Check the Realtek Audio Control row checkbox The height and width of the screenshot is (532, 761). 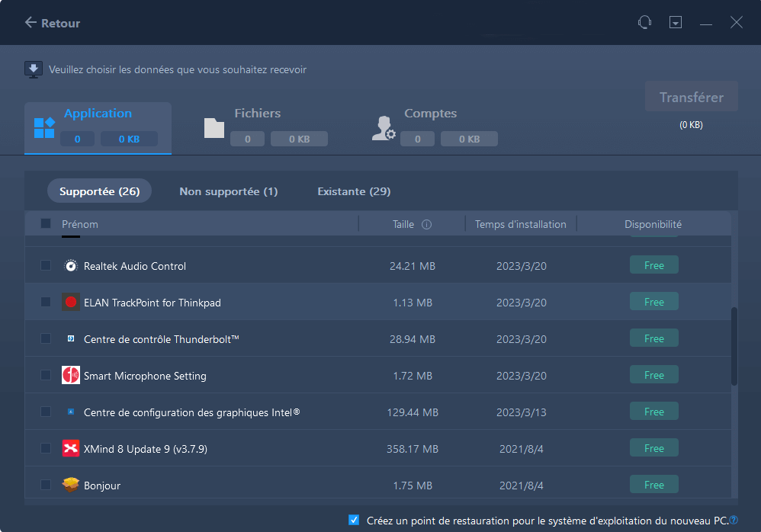click(x=45, y=264)
